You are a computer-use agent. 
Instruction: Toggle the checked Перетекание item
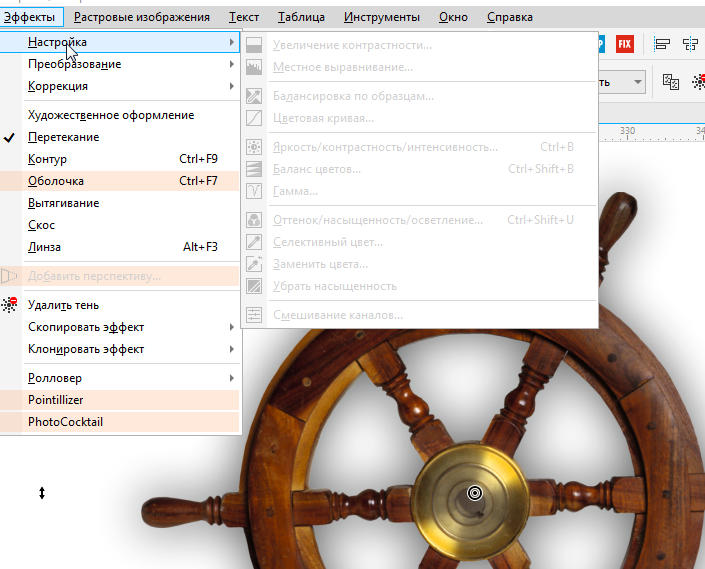119,137
